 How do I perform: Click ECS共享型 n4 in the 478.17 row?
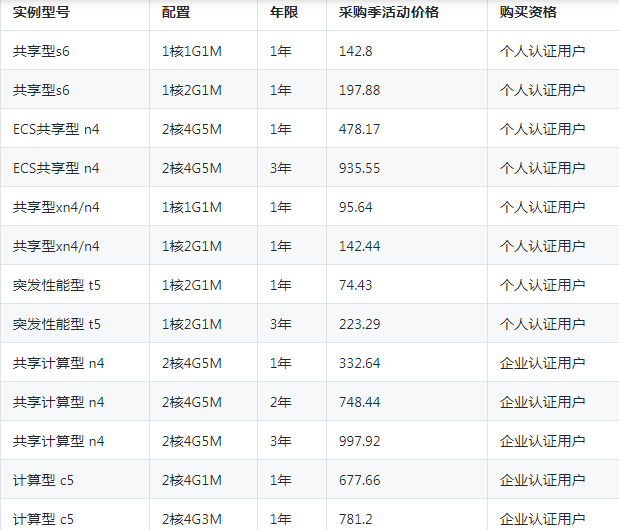coord(56,129)
